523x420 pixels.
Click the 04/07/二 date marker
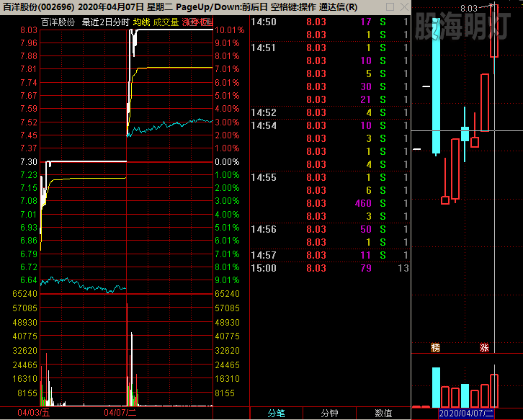click(120, 413)
